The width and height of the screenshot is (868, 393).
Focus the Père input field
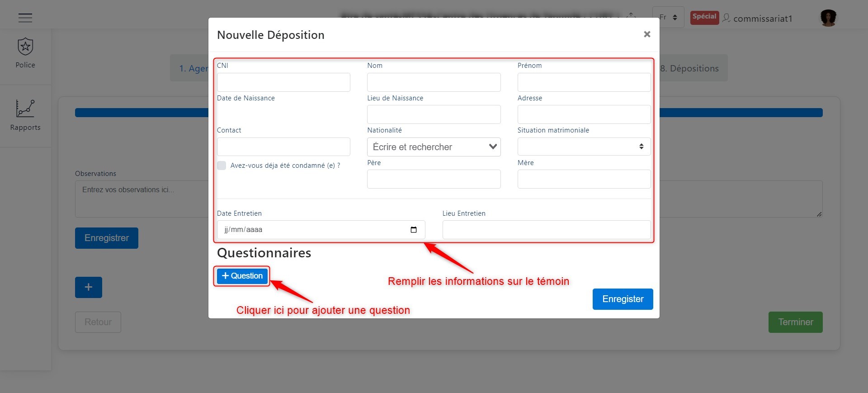tap(434, 179)
